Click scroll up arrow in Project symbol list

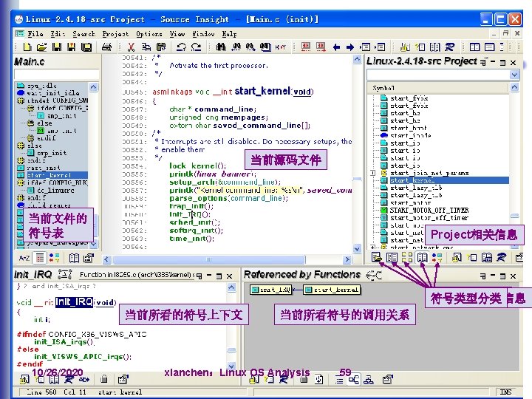tap(514, 87)
